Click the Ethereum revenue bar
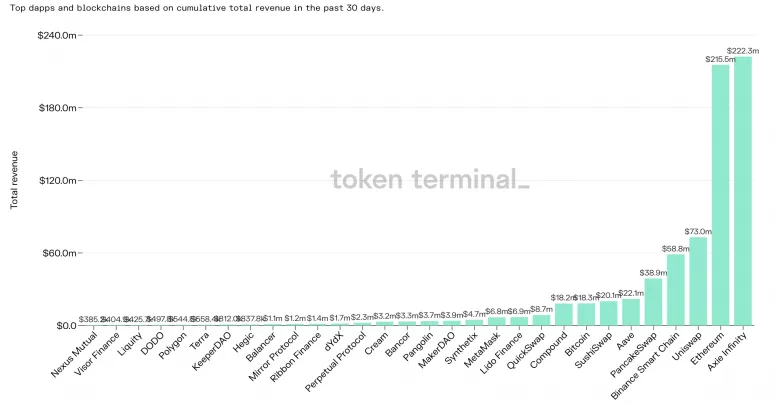This screenshot has width=775, height=405. coord(721,195)
